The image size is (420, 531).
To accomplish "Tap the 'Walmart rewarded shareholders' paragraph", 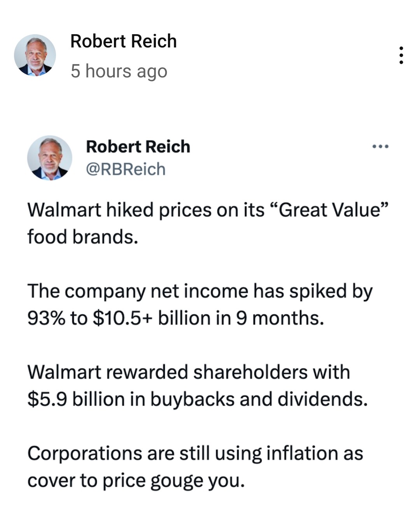I will pos(198,386).
